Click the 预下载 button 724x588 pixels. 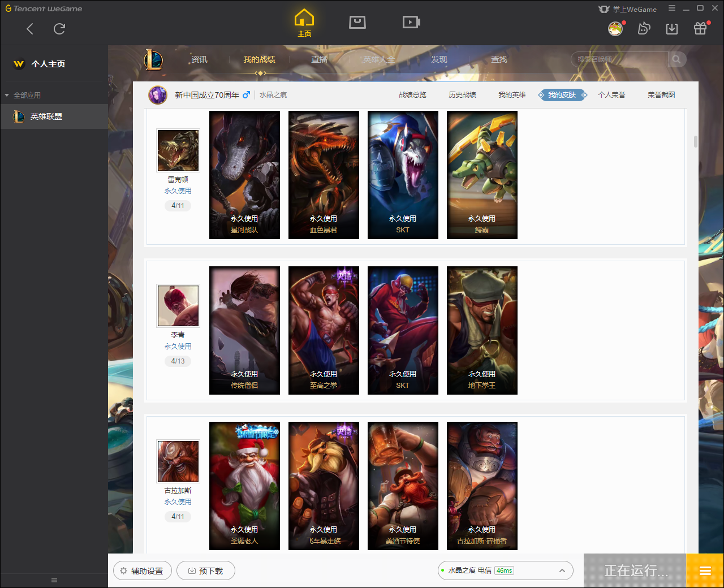pos(205,570)
